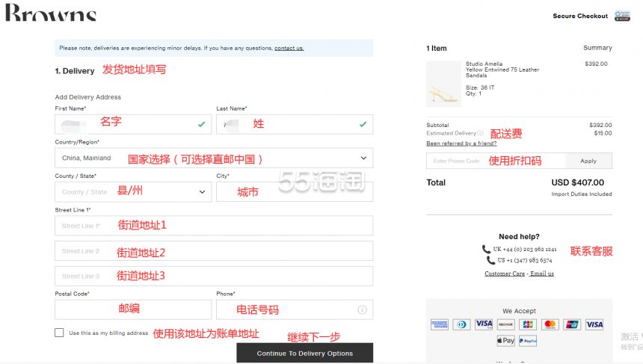Open the 'Email us' link
The image size is (643, 364).
point(542,274)
